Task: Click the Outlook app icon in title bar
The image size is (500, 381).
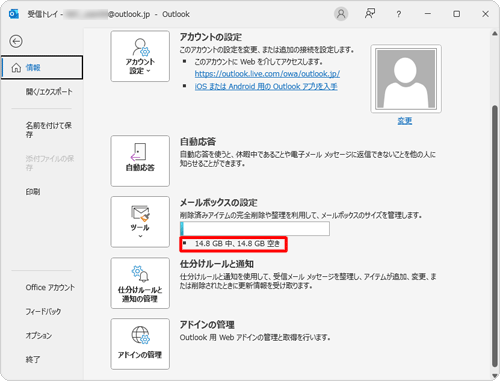Action: [13, 14]
